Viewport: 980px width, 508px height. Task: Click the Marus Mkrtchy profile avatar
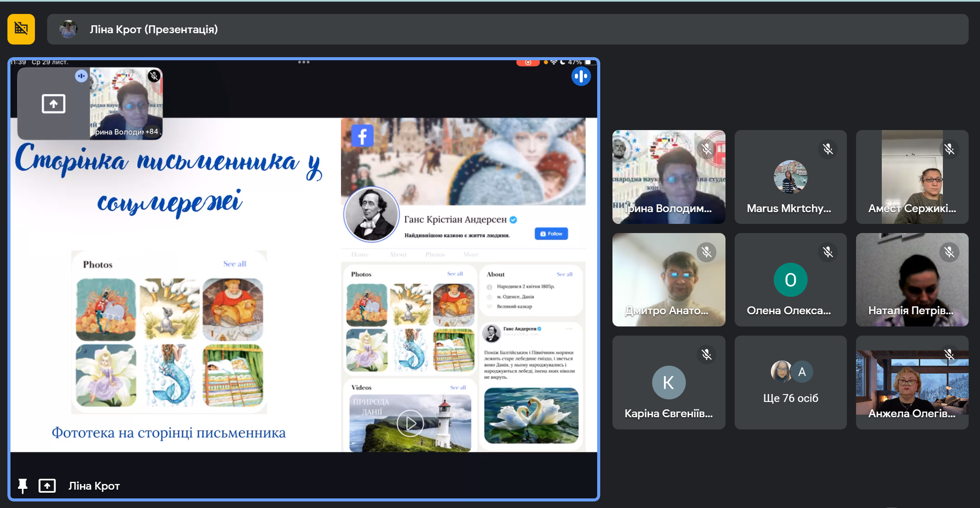pyautogui.click(x=791, y=177)
